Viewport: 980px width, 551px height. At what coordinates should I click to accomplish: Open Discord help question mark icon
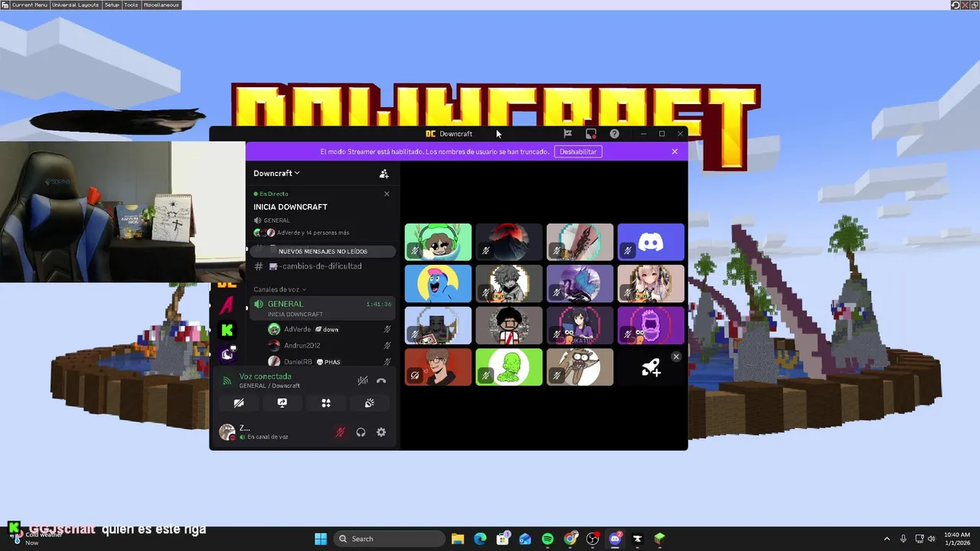click(x=614, y=134)
